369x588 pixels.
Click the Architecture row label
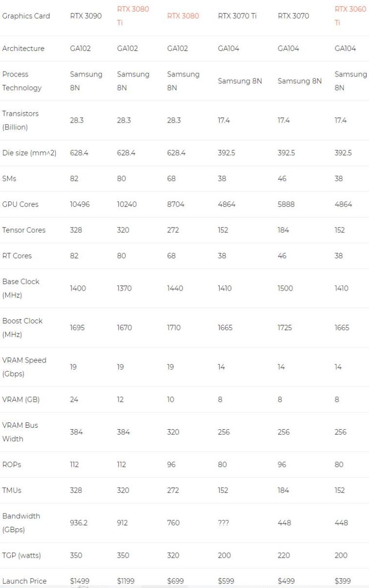(x=23, y=48)
